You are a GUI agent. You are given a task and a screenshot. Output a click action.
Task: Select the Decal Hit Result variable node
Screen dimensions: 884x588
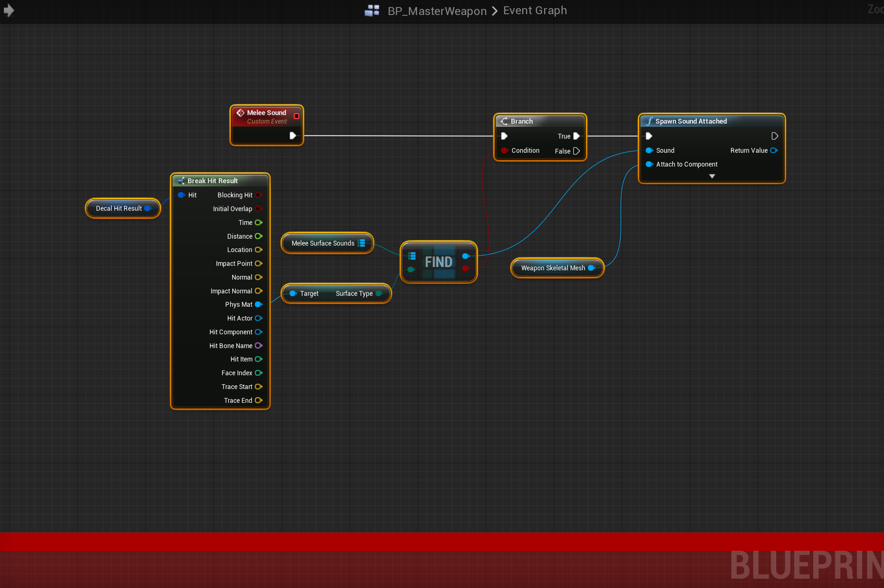[x=118, y=208]
